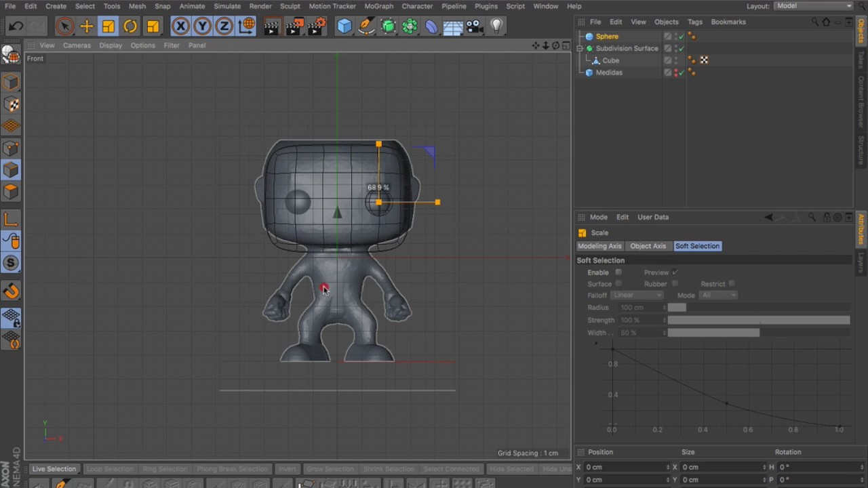Click Attribute Manager lock icon
The width and height of the screenshot is (868, 488).
826,218
